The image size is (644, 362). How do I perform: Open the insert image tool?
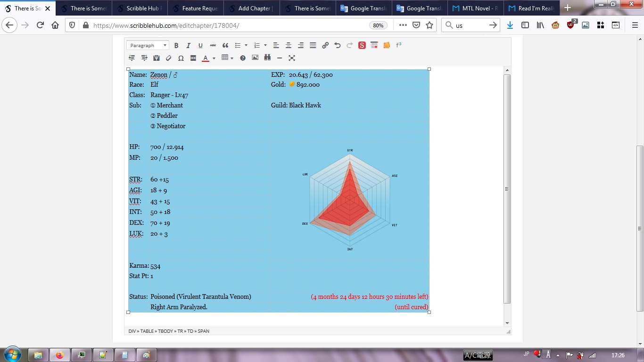click(255, 58)
